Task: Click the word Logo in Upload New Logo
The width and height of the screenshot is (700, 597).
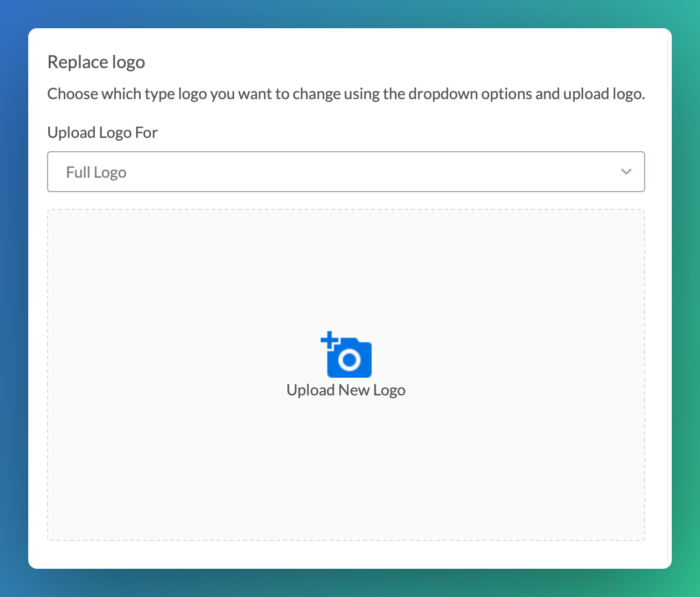Action: 389,390
